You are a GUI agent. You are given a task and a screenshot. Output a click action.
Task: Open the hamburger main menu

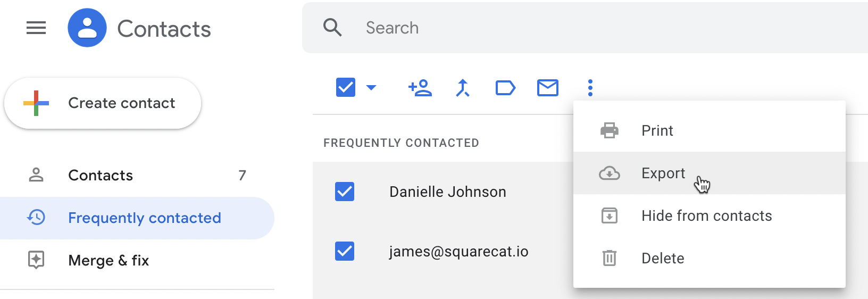click(x=36, y=28)
